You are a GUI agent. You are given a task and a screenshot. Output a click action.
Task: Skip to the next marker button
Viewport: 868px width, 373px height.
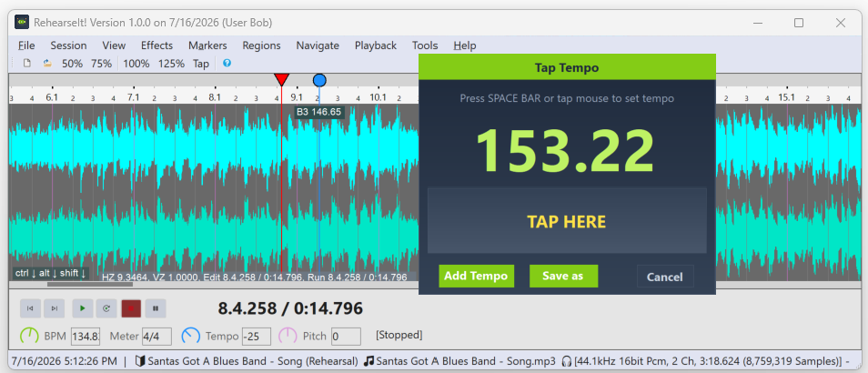point(55,308)
